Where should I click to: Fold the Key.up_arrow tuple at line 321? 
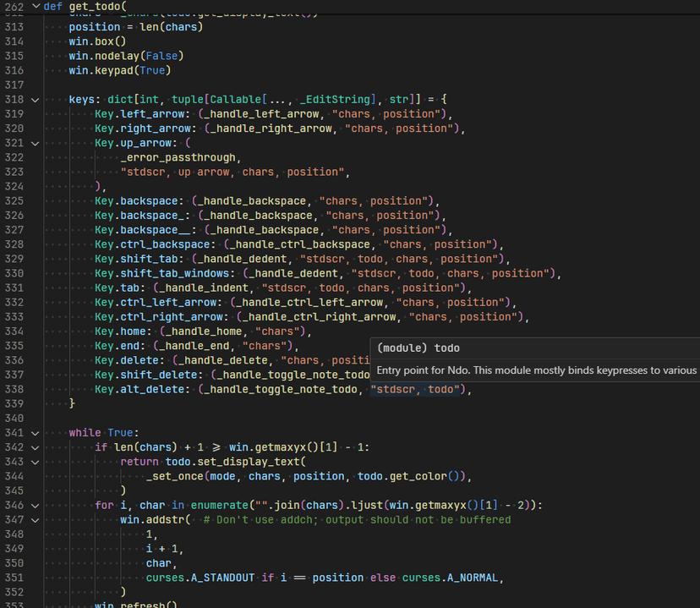[x=36, y=143]
